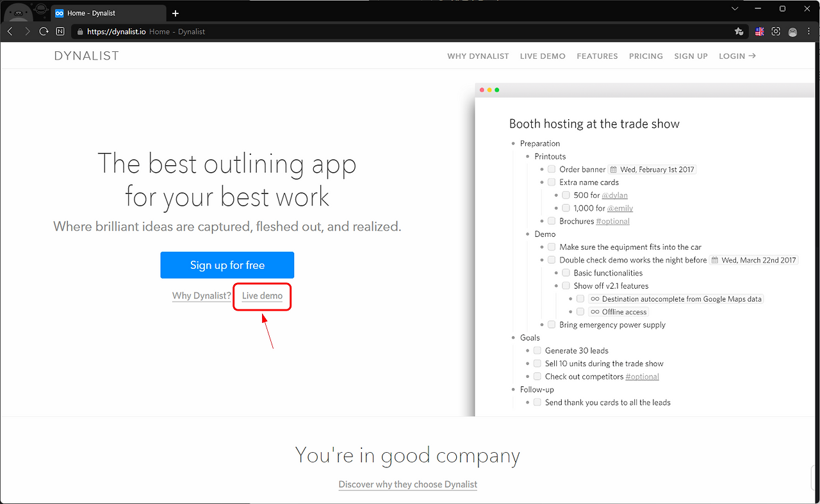Click the Sell 10 units during the trade show text
The width and height of the screenshot is (820, 504).
(604, 364)
